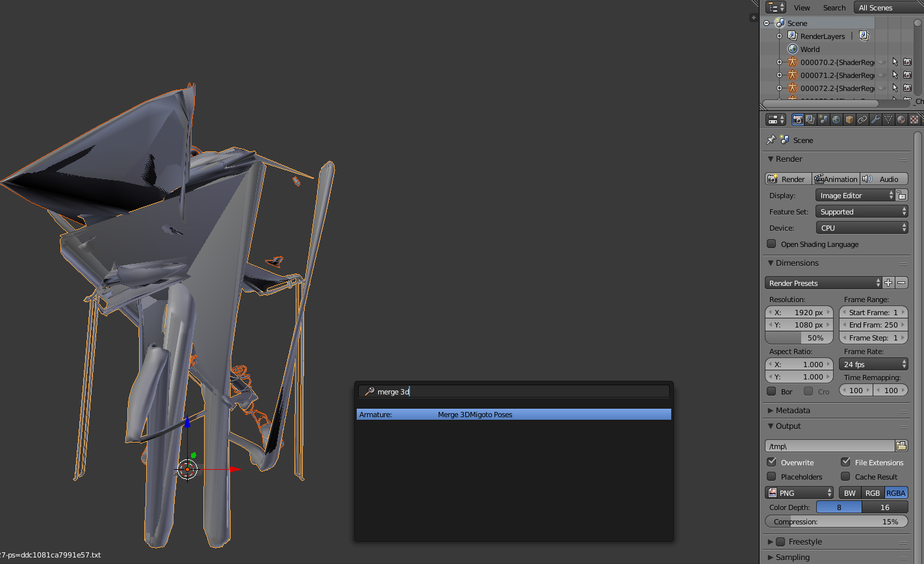The height and width of the screenshot is (564, 924).
Task: Select BW color mode
Action: pos(850,493)
